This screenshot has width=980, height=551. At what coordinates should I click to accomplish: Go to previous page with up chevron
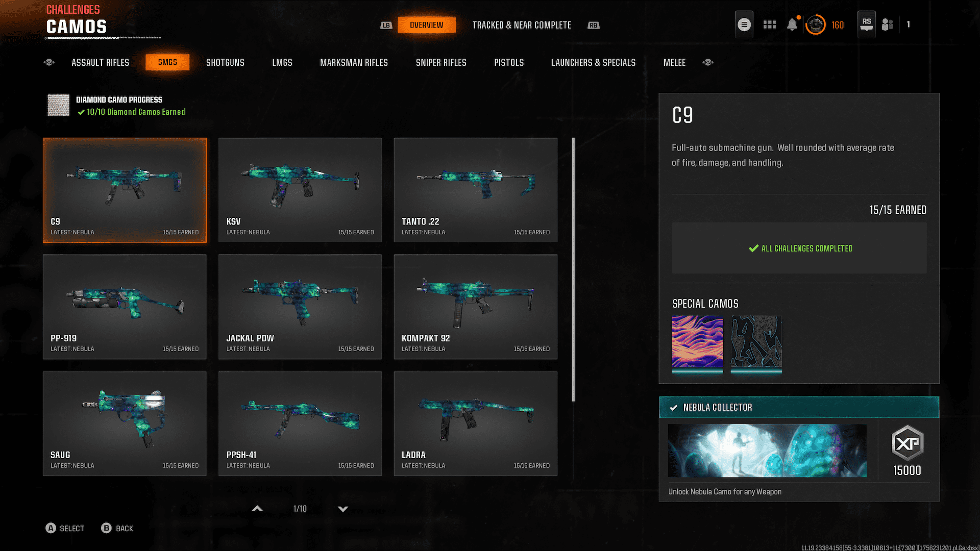point(257,509)
